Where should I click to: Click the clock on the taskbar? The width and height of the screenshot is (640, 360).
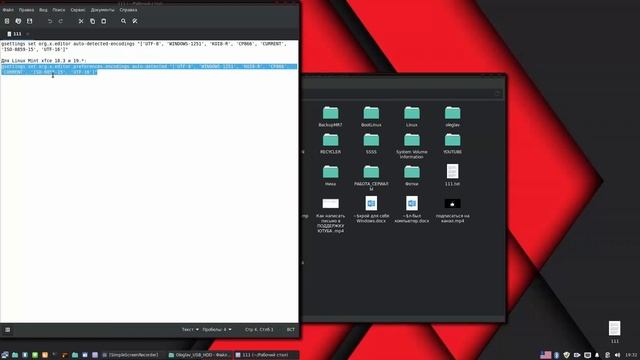(631, 355)
